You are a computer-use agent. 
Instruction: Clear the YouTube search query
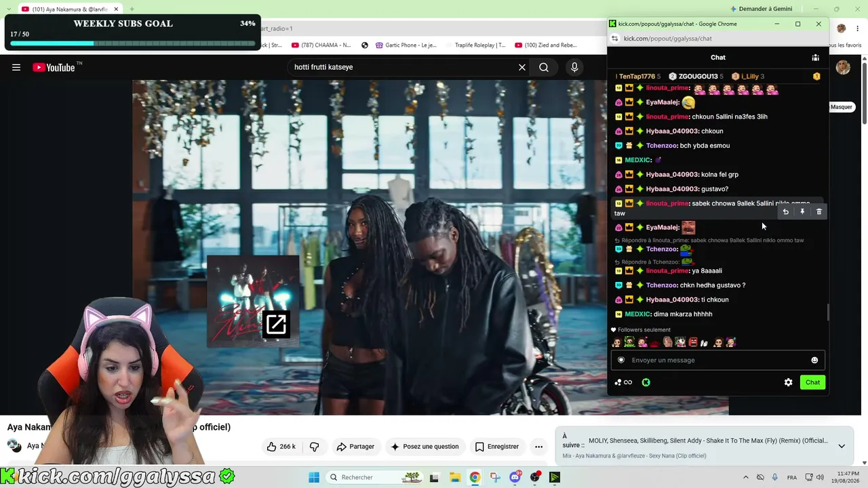point(522,67)
